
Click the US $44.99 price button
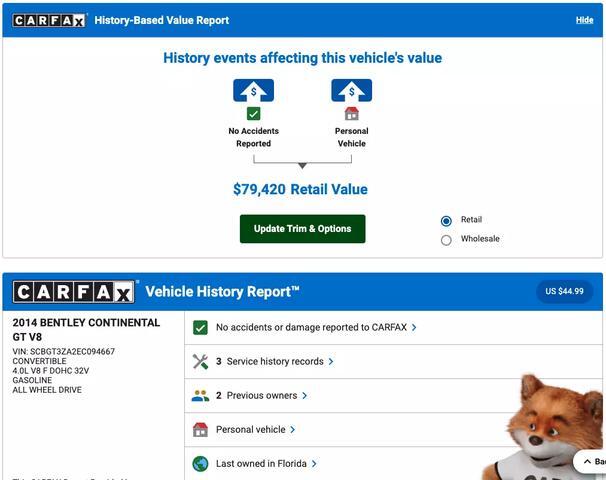[x=565, y=291]
